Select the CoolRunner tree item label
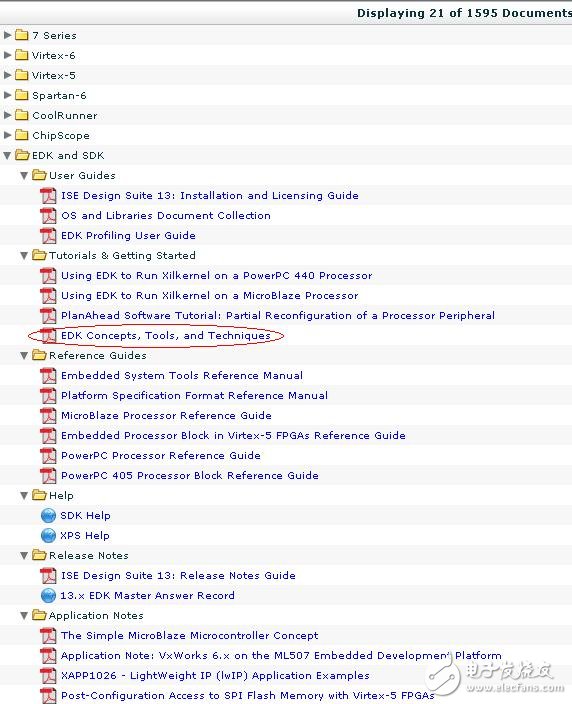572x704 pixels. point(65,115)
